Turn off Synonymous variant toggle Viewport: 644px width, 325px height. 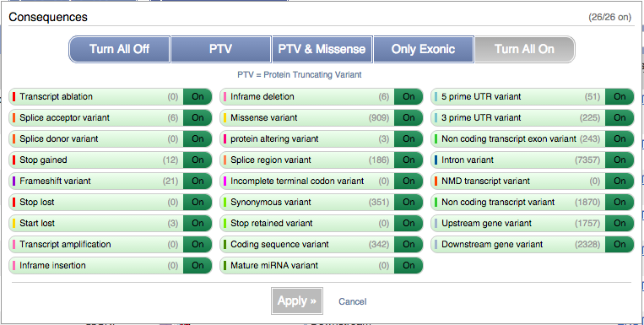[x=409, y=202]
